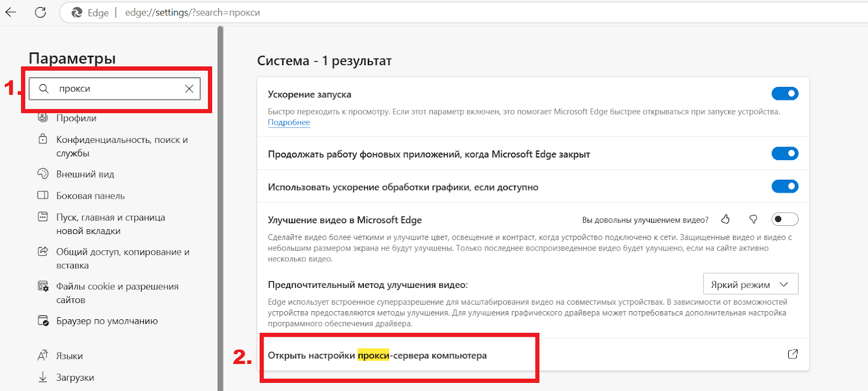Click the palette icon next to Внешний вид
Screen dimensions: 868x391
(43, 173)
